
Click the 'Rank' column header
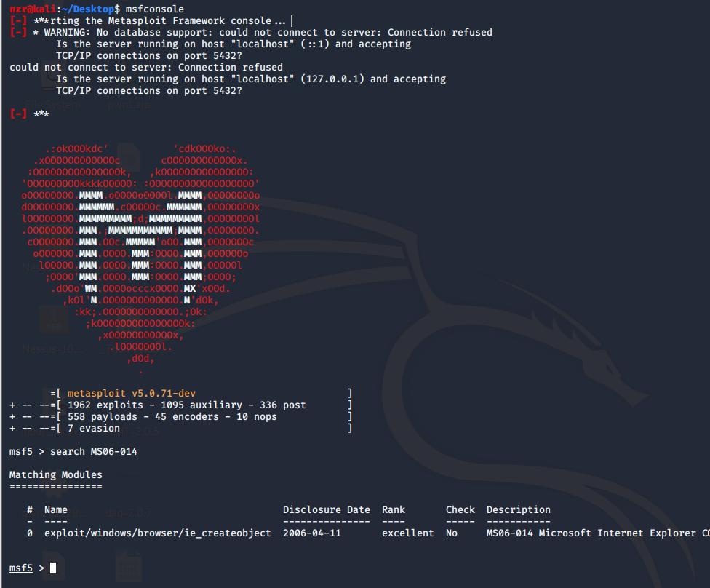(394, 509)
